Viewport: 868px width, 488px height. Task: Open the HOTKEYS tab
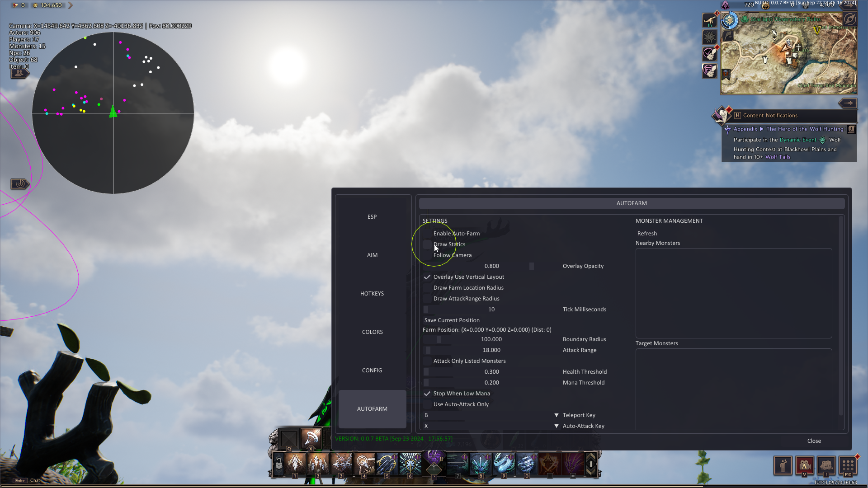pos(372,294)
